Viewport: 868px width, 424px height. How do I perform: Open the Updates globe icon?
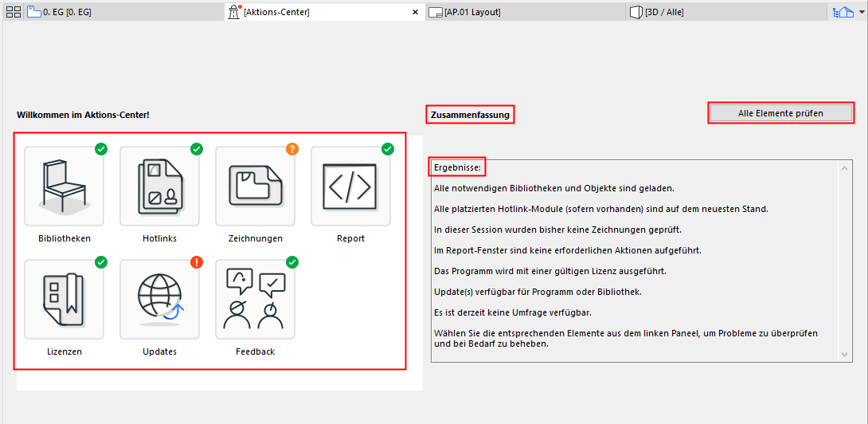[159, 300]
